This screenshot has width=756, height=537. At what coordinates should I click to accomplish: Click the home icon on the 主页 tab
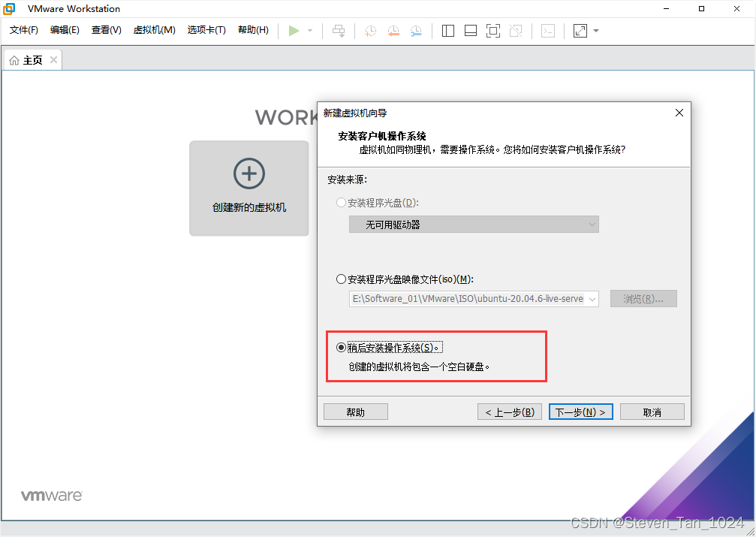coord(14,60)
